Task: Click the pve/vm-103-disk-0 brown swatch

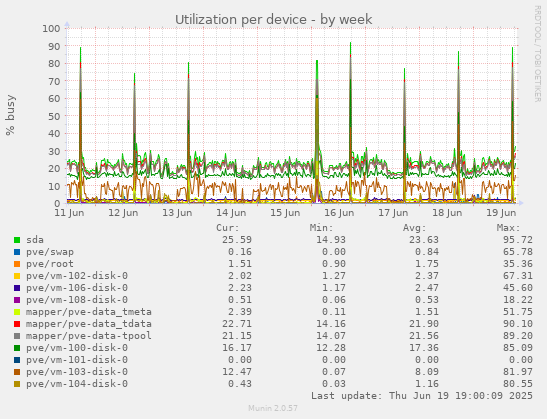Action: 17,372
